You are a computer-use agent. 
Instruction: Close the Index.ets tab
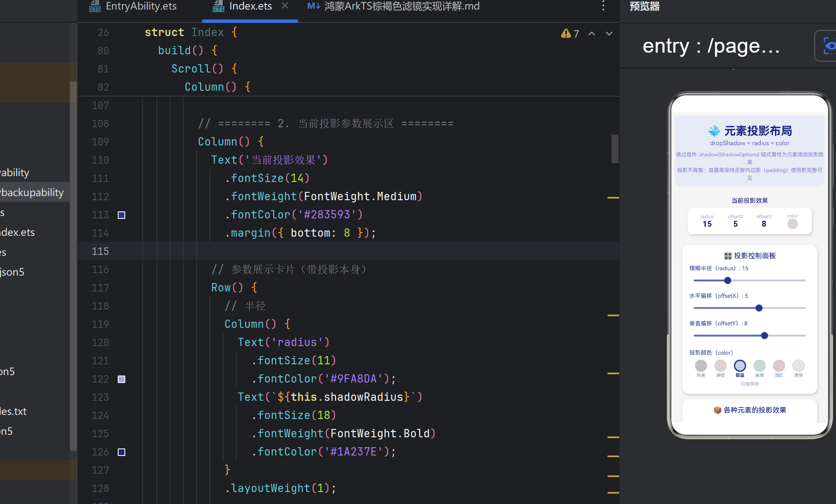pos(284,6)
